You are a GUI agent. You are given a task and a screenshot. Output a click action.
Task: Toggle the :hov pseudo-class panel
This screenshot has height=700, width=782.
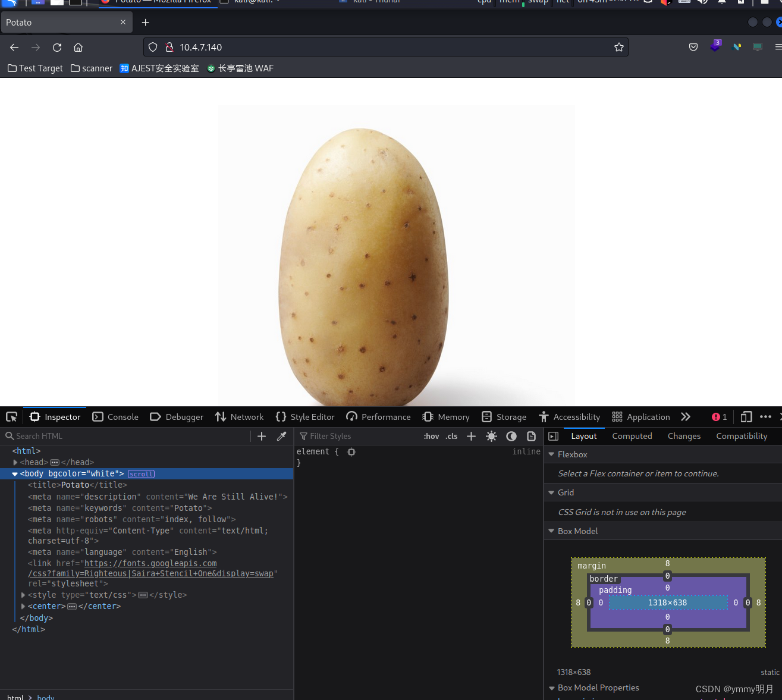tap(431, 436)
